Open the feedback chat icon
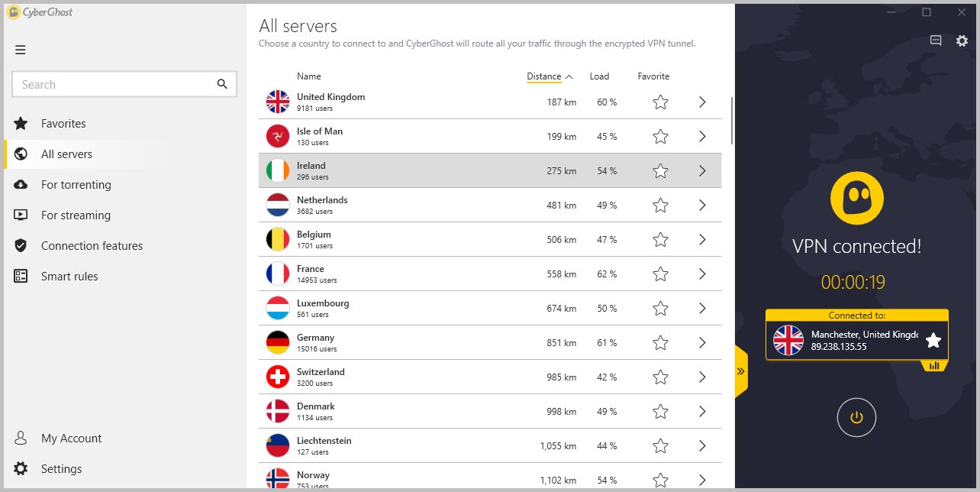The height and width of the screenshot is (492, 980). tap(936, 40)
